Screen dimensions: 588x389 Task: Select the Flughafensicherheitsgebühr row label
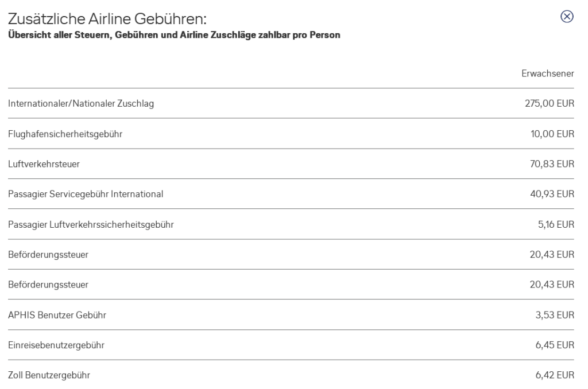click(x=65, y=134)
